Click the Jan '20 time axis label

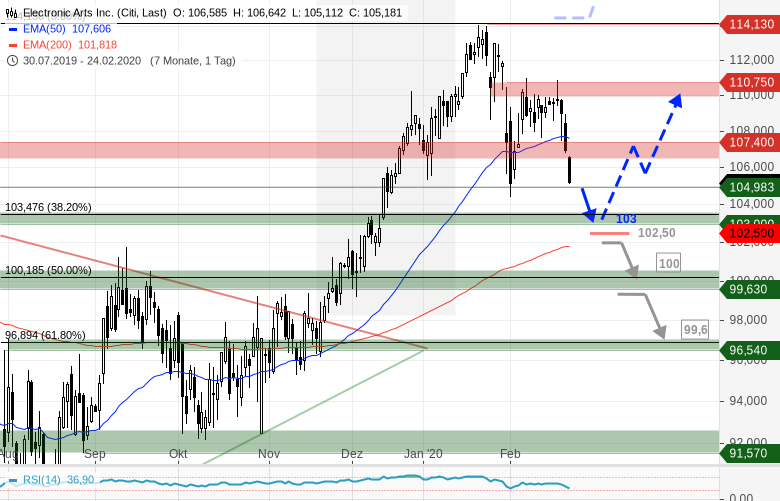click(x=422, y=453)
